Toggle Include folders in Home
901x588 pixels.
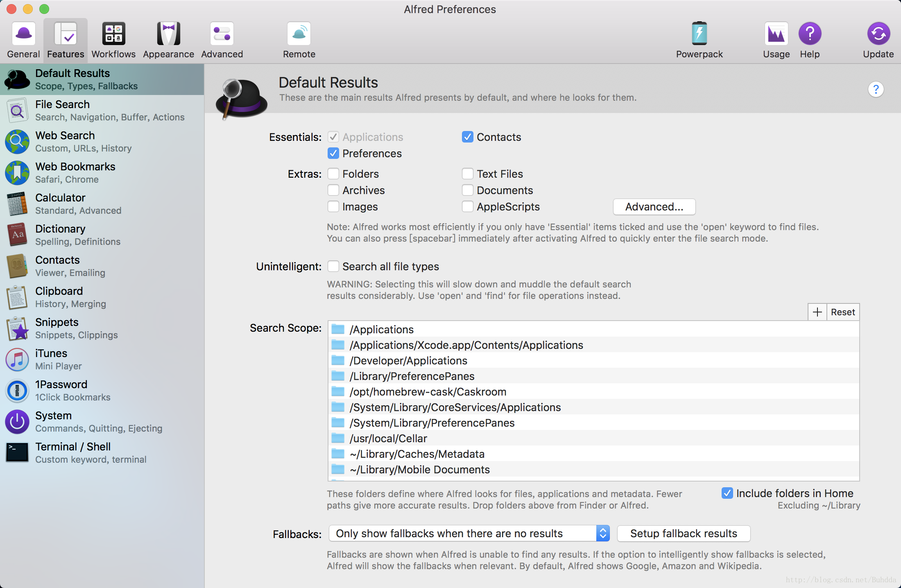(727, 493)
